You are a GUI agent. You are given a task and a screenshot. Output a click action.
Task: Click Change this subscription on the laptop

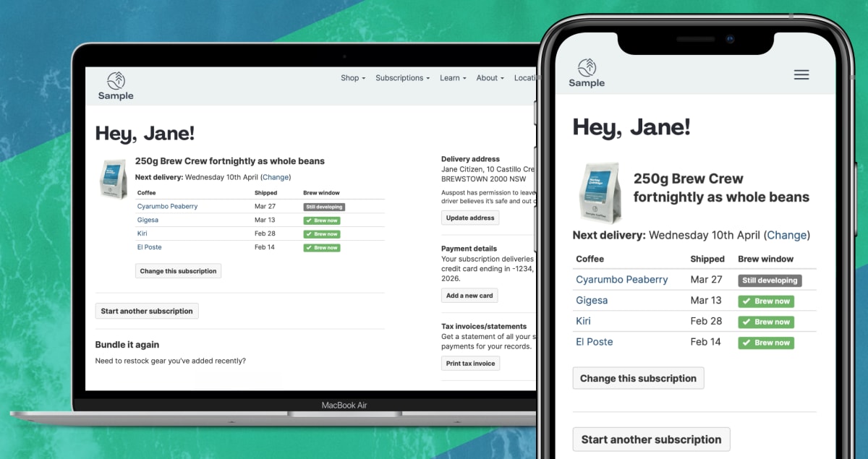pyautogui.click(x=178, y=271)
